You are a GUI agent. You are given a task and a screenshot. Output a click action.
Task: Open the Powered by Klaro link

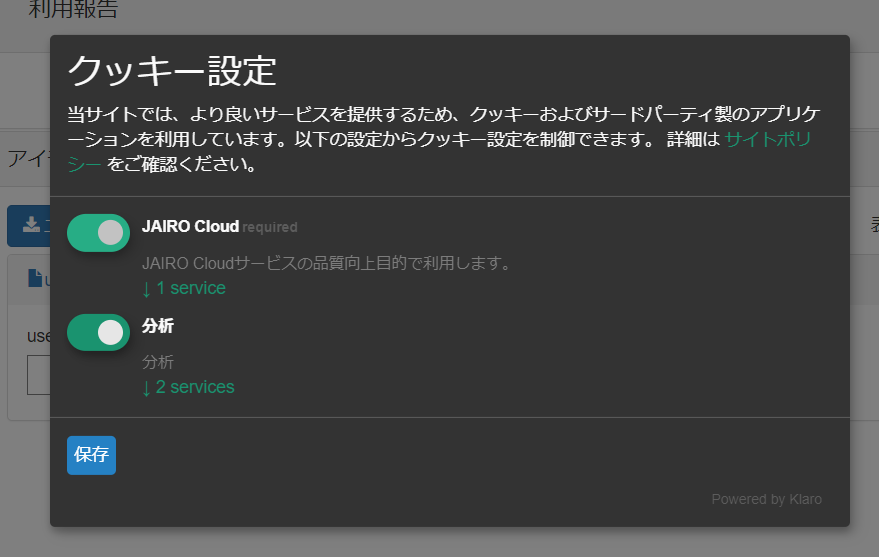pos(766,499)
